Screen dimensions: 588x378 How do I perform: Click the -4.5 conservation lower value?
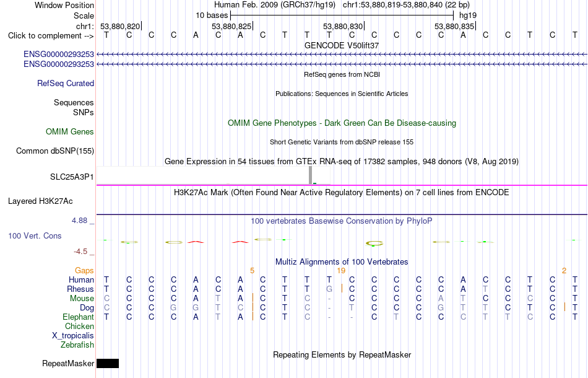[80, 252]
